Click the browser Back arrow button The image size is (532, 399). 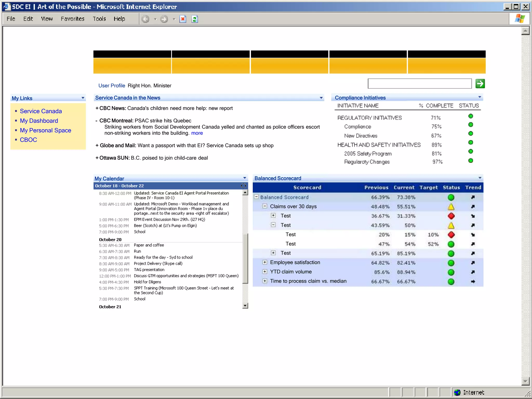(145, 19)
